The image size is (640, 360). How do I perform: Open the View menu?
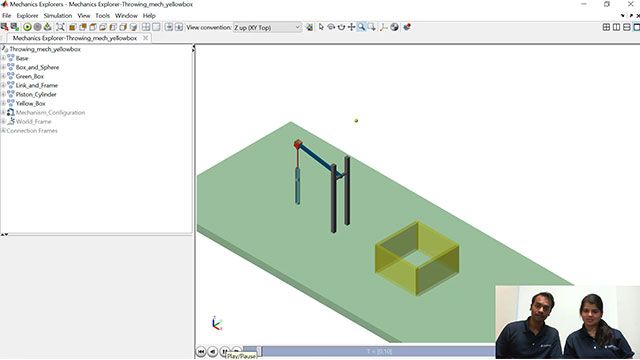[x=84, y=16]
